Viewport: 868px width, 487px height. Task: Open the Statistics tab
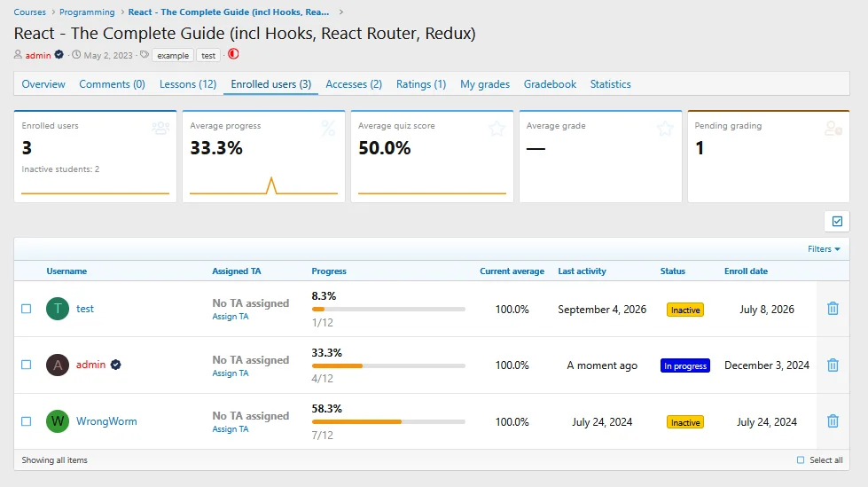[610, 84]
